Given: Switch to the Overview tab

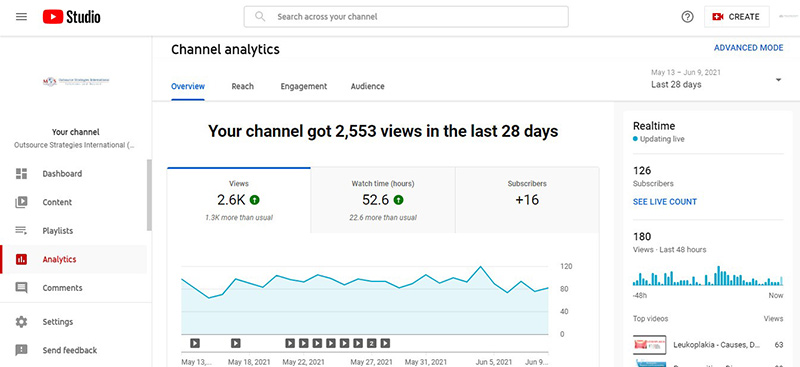Looking at the screenshot, I should 188,86.
